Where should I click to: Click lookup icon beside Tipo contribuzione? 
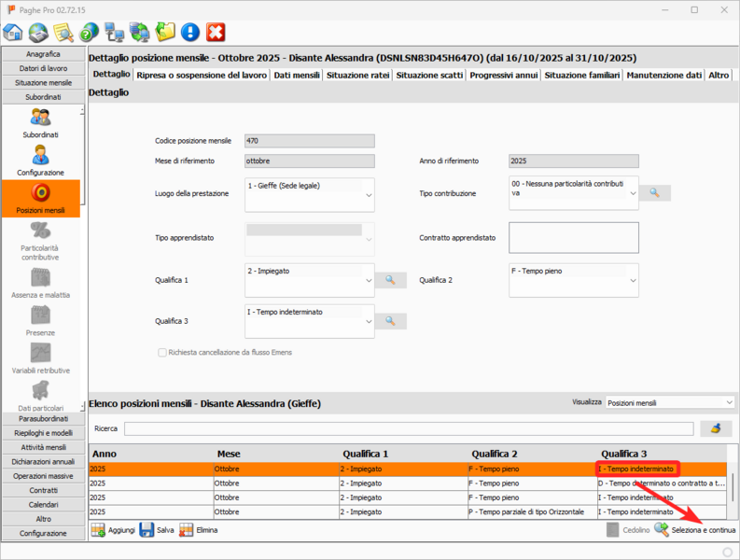point(655,193)
